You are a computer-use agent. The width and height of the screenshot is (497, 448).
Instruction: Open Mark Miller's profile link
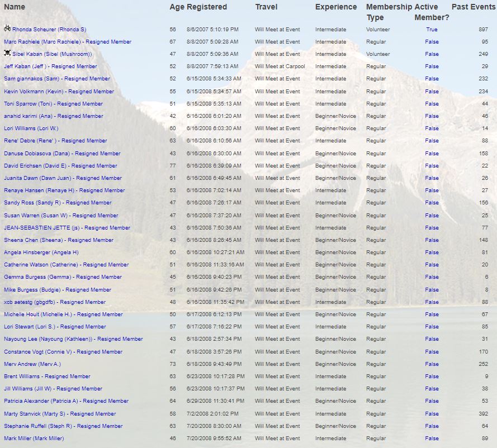34,439
